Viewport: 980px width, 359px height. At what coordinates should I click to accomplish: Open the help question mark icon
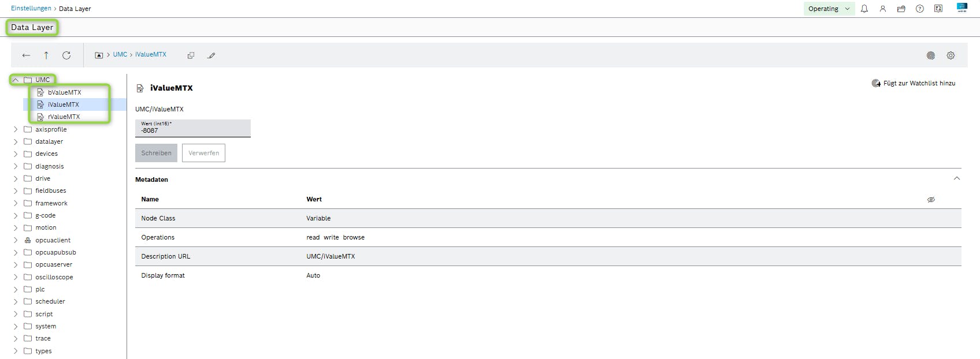pos(920,9)
